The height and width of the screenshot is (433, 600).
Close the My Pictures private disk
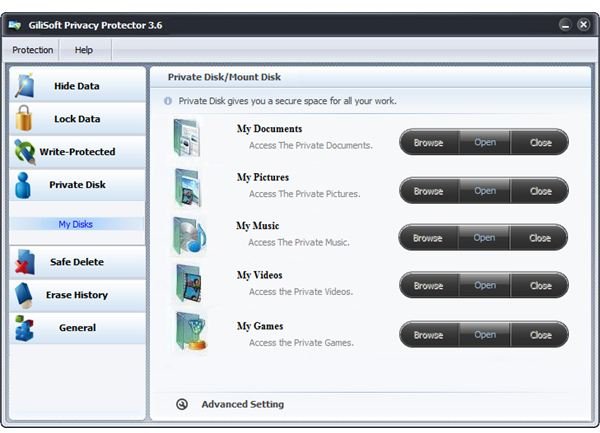pyautogui.click(x=540, y=191)
